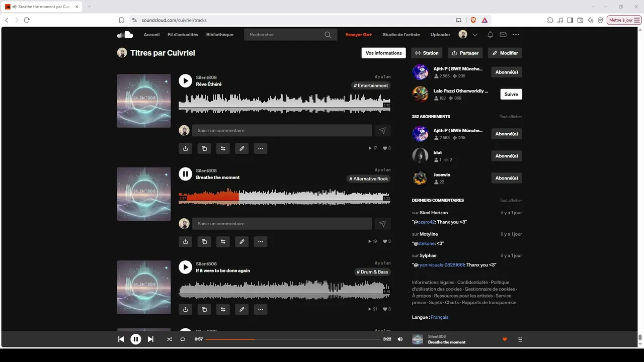644x362 pixels.
Task: Seek in the Rêve Éthéré waveform
Action: [x=284, y=103]
